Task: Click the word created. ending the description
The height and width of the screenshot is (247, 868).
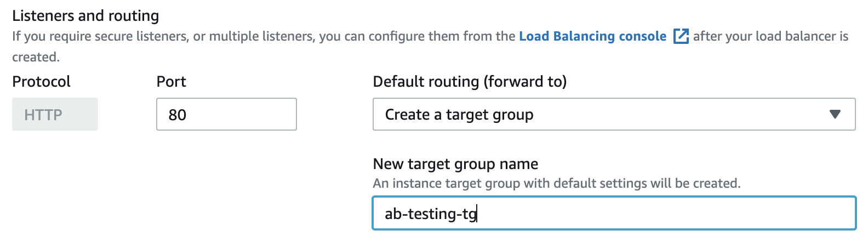Action: point(36,57)
